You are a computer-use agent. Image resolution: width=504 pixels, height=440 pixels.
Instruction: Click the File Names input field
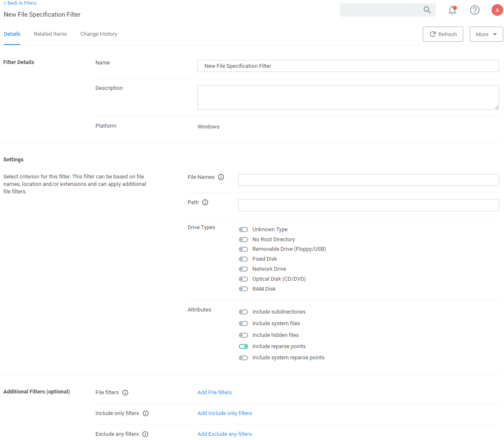[x=368, y=180]
